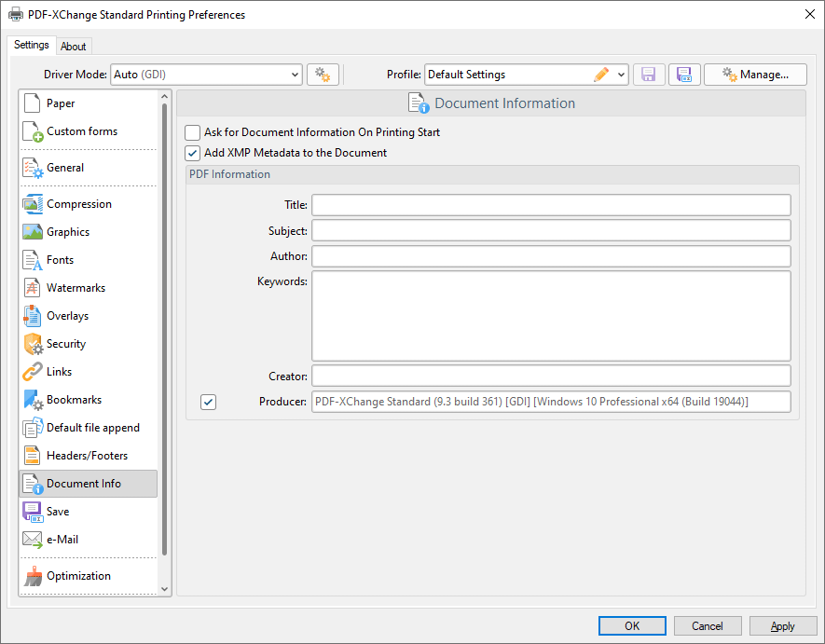
Task: Switch to the About tab
Action: 73,47
